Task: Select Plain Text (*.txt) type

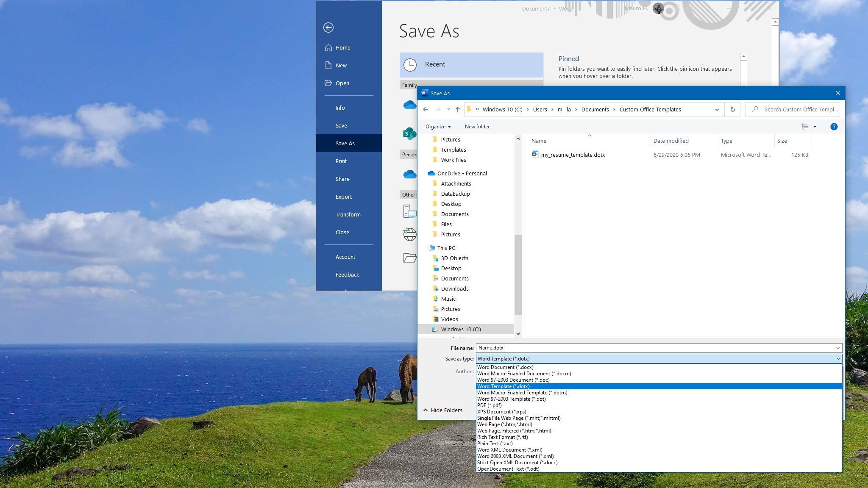Action: [x=659, y=444]
